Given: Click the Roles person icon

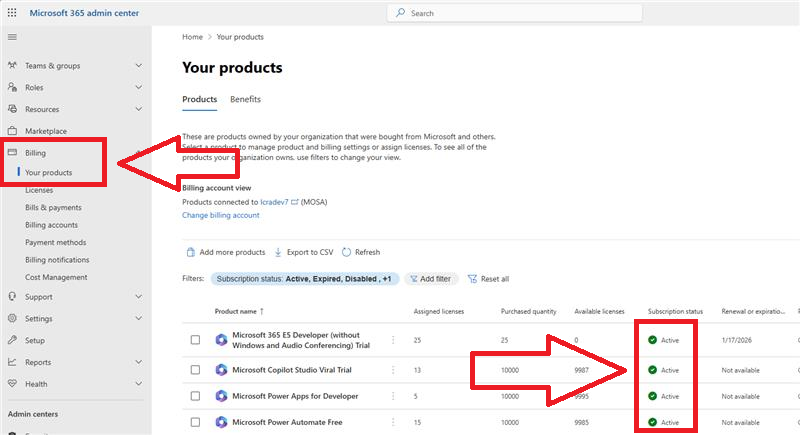Looking at the screenshot, I should tap(12, 87).
